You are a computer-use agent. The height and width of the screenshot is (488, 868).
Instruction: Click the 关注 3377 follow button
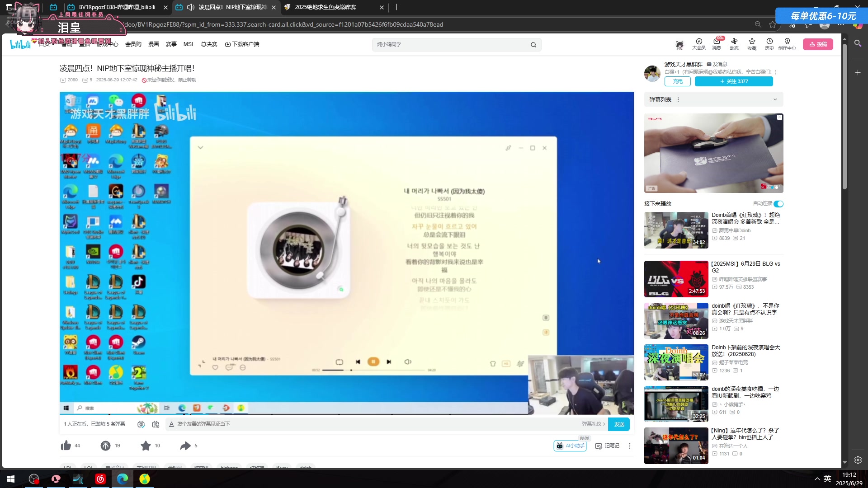tap(734, 81)
